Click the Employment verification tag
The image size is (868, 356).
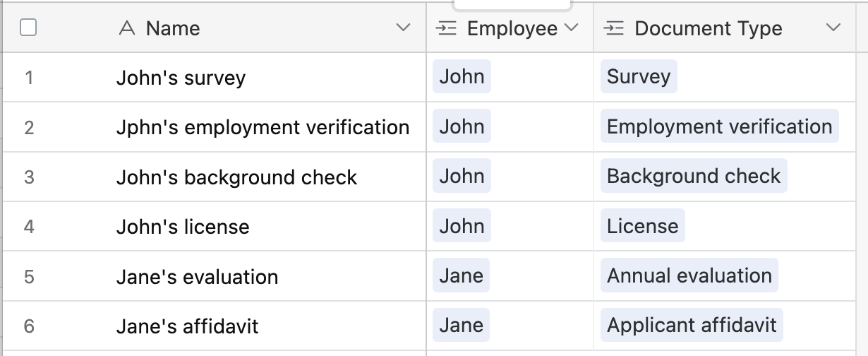coord(720,126)
